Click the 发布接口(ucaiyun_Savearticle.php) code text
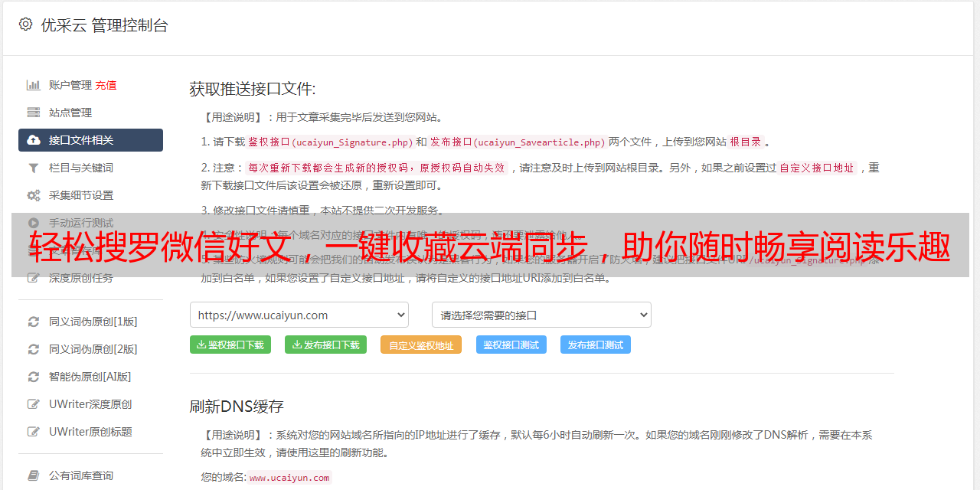This screenshot has height=490, width=980. [518, 142]
